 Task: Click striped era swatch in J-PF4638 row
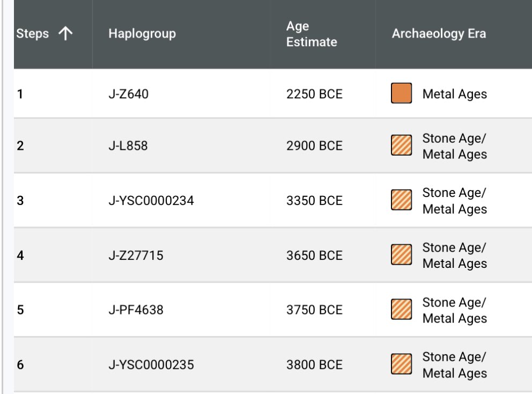[402, 310]
